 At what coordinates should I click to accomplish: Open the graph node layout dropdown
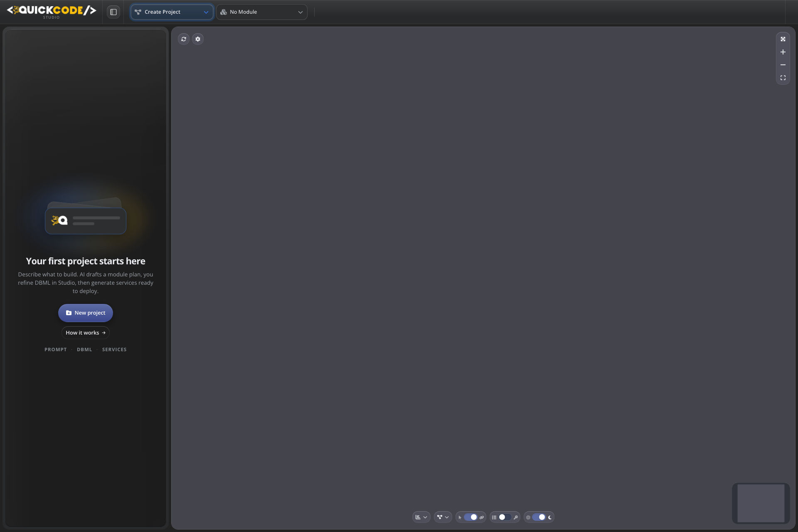pos(443,517)
